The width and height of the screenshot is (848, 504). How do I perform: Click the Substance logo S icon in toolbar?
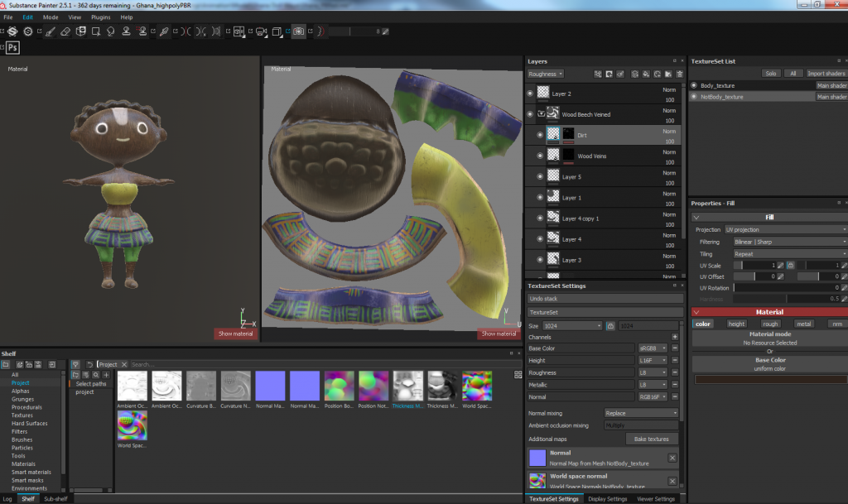(x=12, y=32)
